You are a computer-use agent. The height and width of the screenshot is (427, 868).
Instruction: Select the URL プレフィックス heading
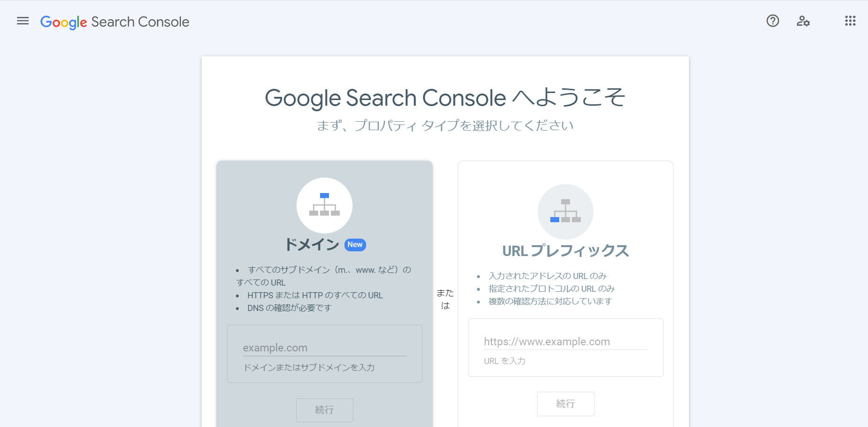[x=565, y=251]
